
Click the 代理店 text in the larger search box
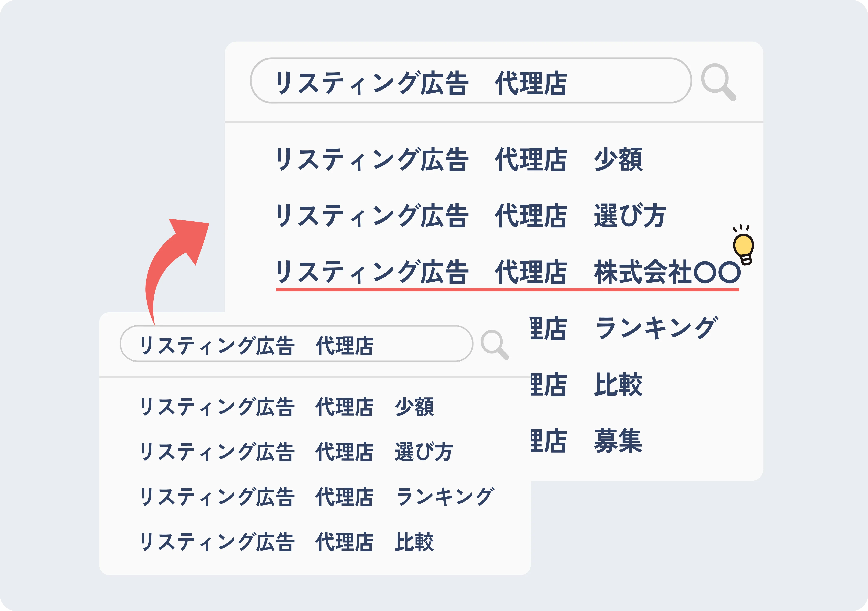click(531, 83)
